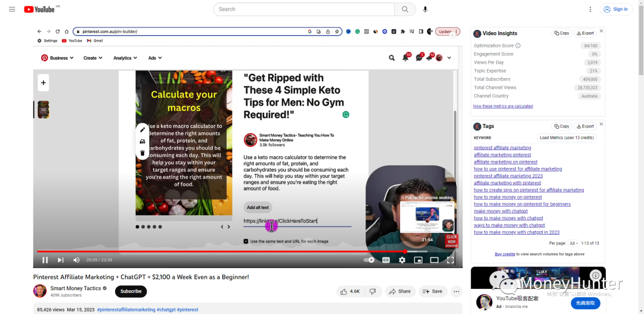Click the blue ad action button
The width and height of the screenshot is (644, 314).
point(586,303)
